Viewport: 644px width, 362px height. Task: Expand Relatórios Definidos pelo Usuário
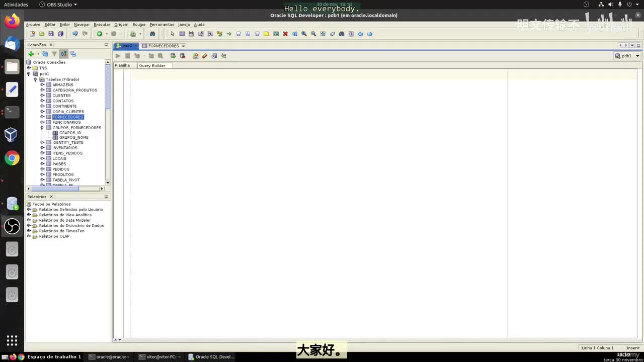tap(29, 210)
